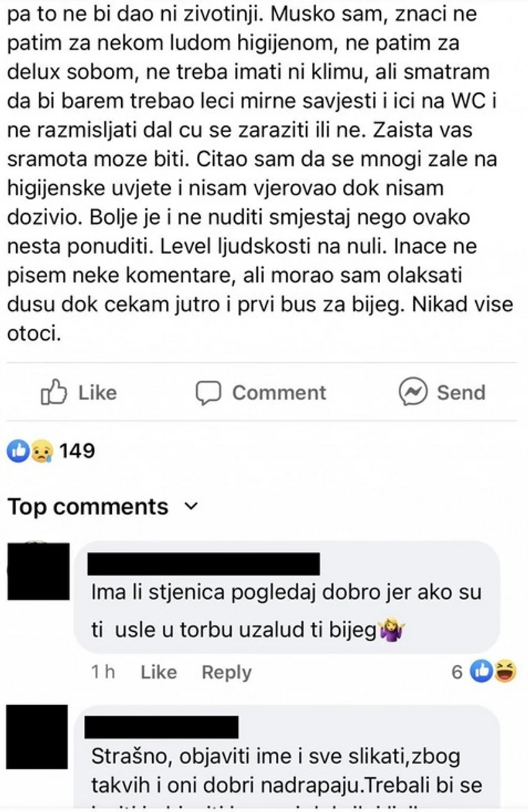Image resolution: width=528 pixels, height=812 pixels.
Task: Open the 6 reactions count on the first comment
Action: [457, 672]
